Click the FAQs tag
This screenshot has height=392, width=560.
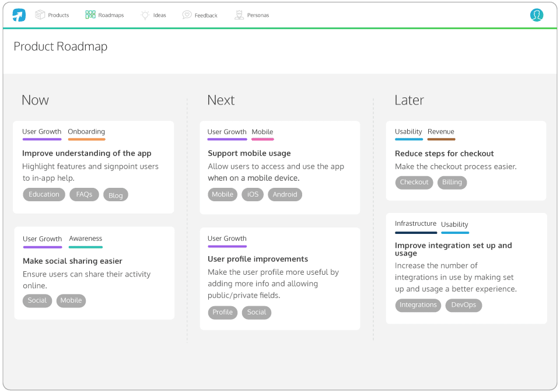84,194
